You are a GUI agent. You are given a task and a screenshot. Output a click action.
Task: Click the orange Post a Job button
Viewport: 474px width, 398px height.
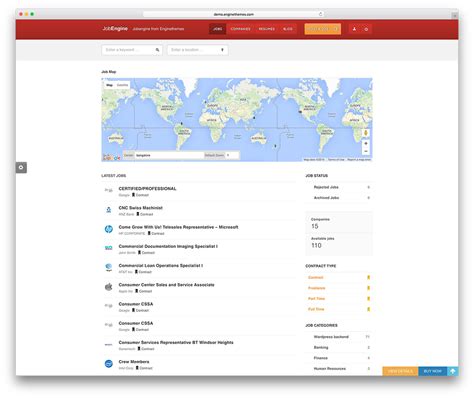pos(322,29)
